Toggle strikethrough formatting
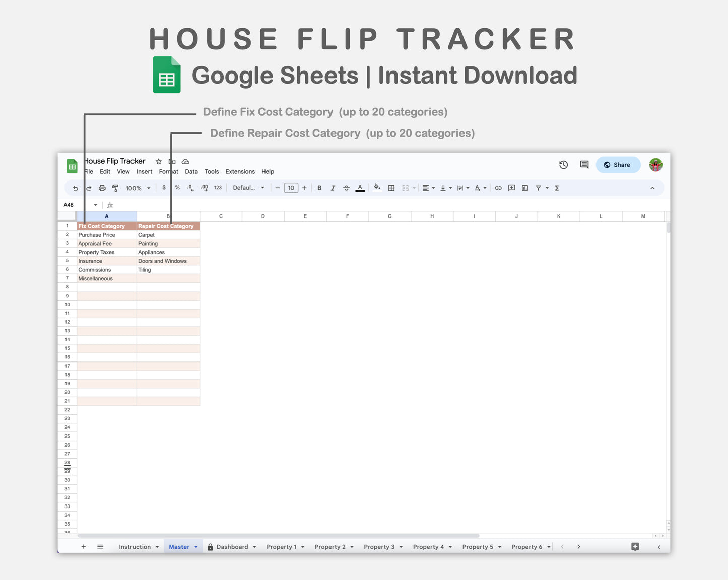728x580 pixels. pyautogui.click(x=347, y=188)
